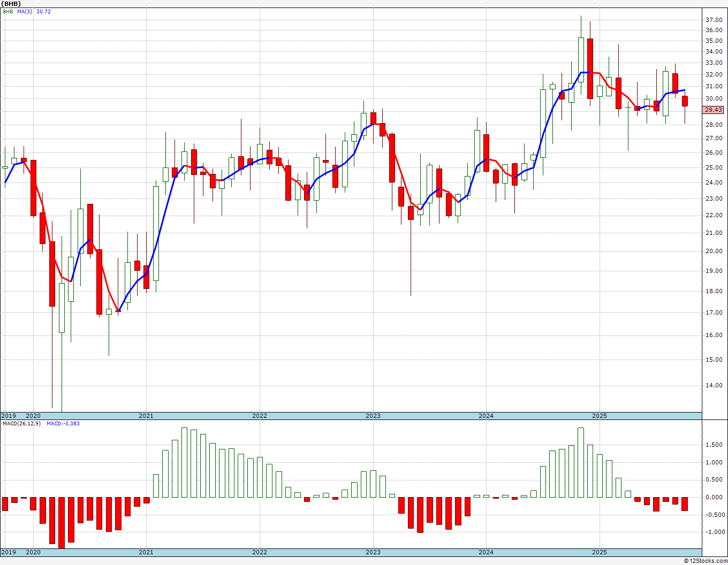Viewport: 728px width, 565px height.
Task: Click the 15.00 price axis label
Action: click(714, 360)
